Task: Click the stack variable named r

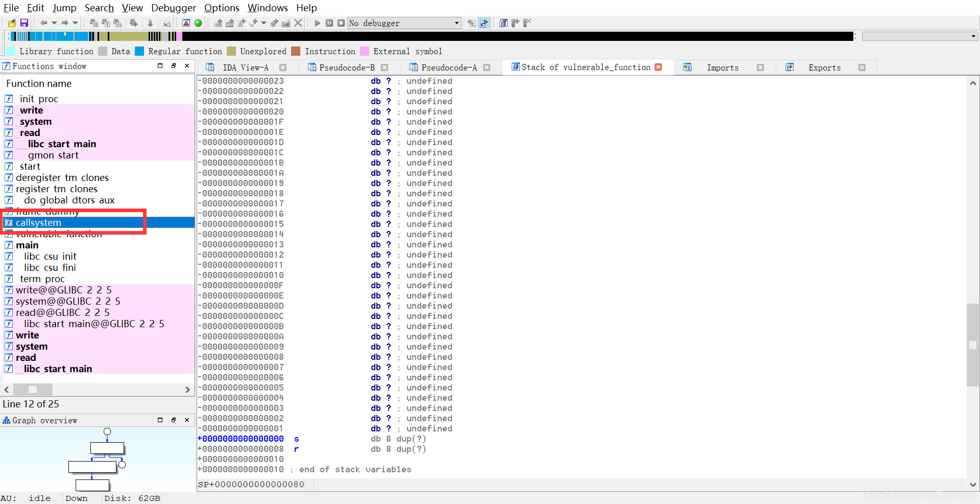Action: [x=297, y=449]
